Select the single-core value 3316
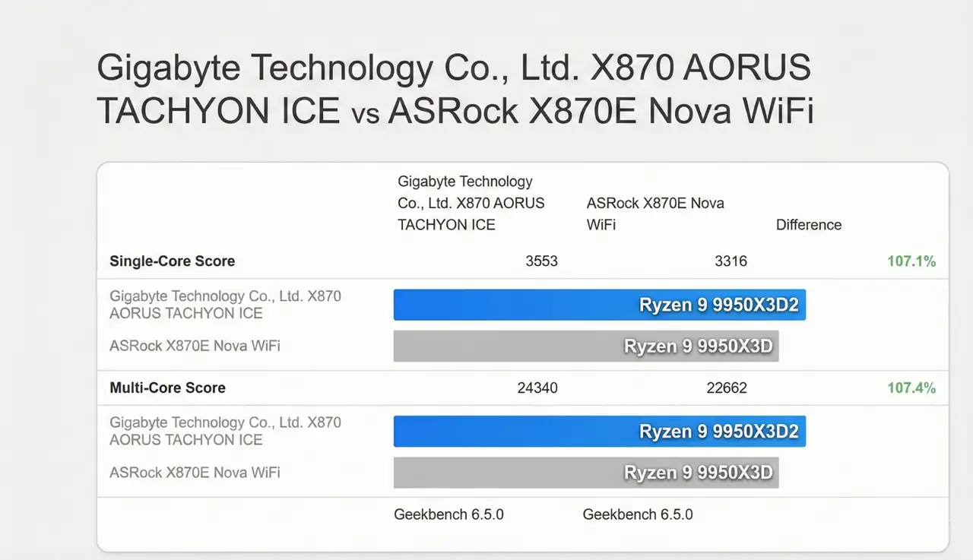973x560 pixels. tap(731, 261)
